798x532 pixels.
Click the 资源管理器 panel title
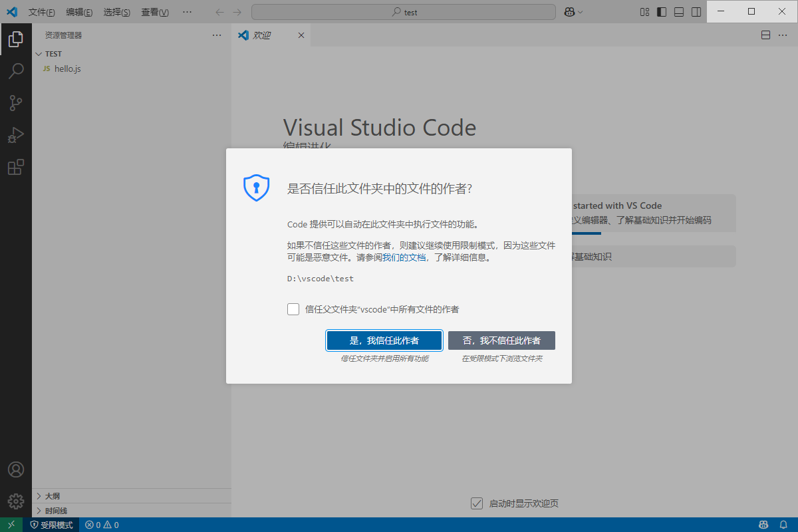tap(64, 35)
